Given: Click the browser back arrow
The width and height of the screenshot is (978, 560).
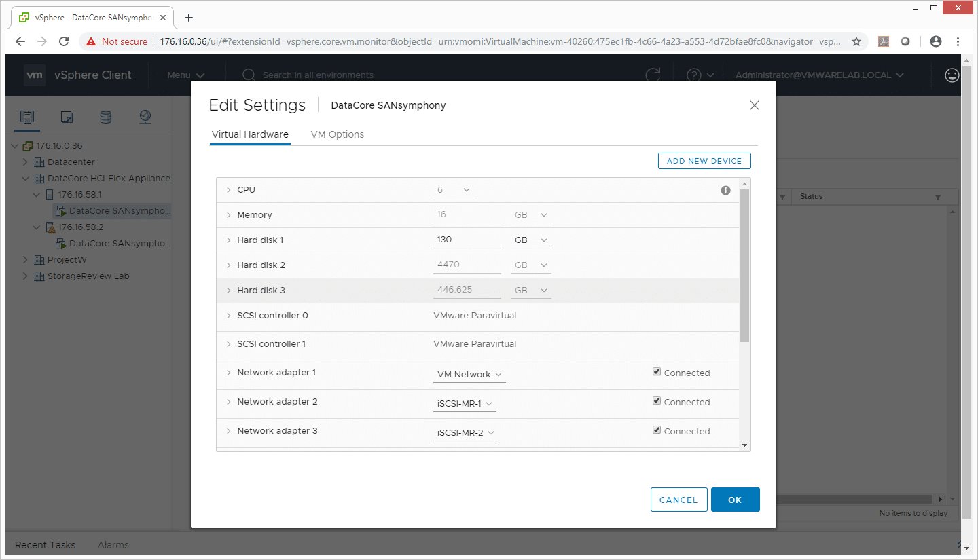Looking at the screenshot, I should pos(20,41).
